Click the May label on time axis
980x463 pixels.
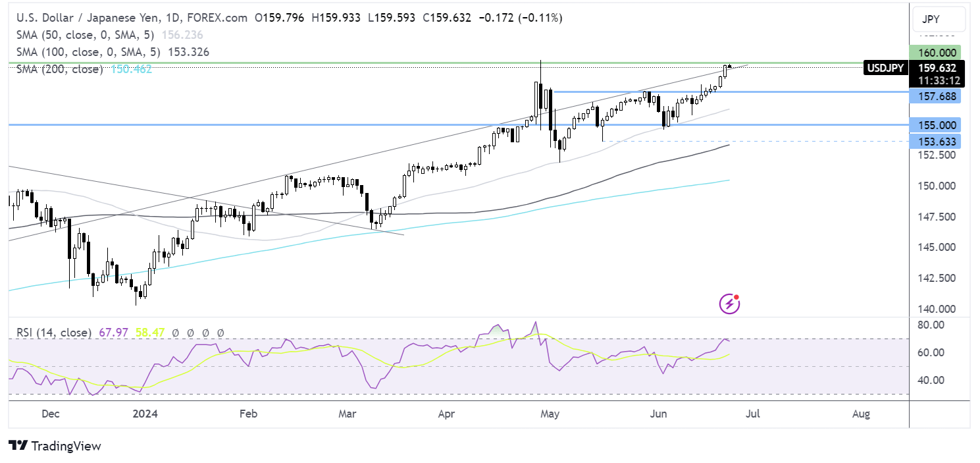click(549, 414)
